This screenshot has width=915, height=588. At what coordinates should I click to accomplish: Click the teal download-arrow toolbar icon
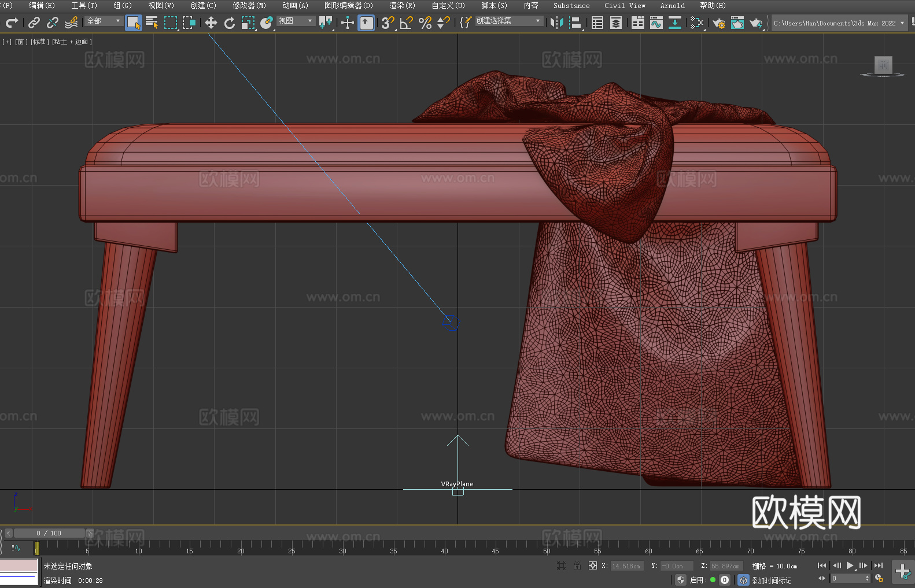click(x=675, y=23)
